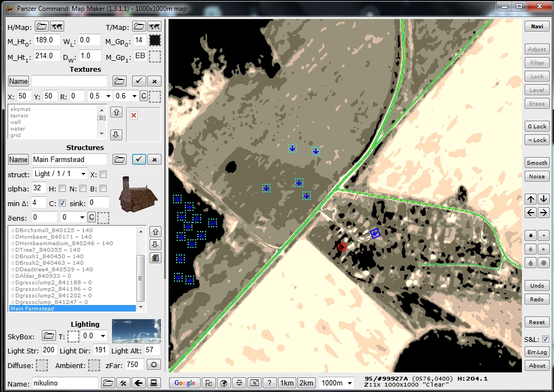Delete texture using Textures X button

[154, 81]
